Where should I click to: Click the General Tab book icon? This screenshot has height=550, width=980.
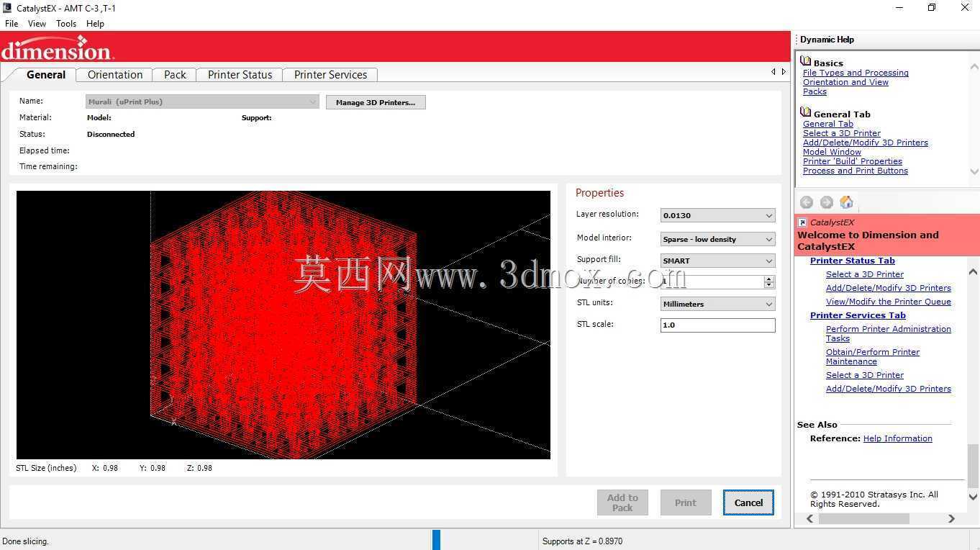[x=806, y=113]
